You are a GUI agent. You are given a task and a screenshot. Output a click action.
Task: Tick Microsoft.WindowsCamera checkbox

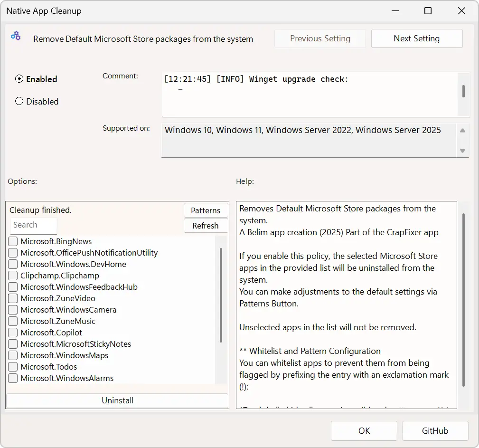(x=13, y=310)
